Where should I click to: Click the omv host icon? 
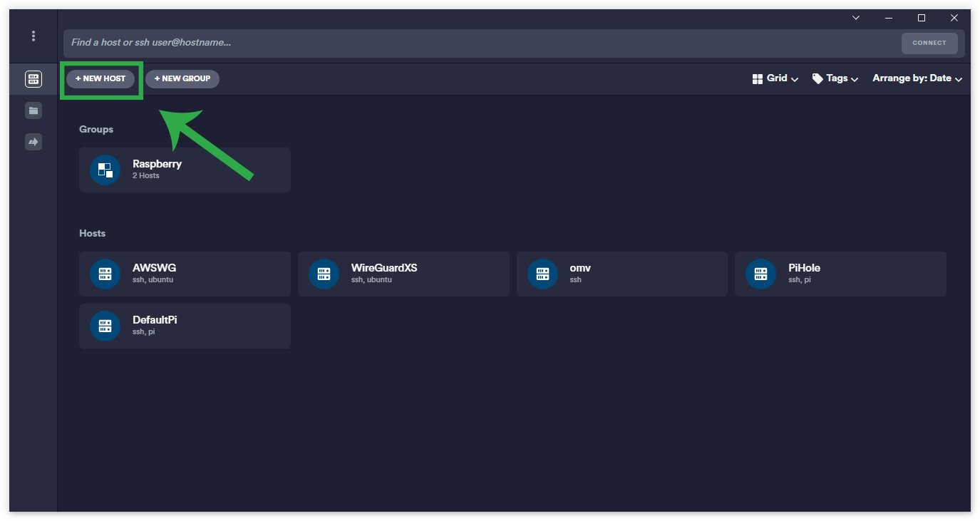(x=542, y=274)
